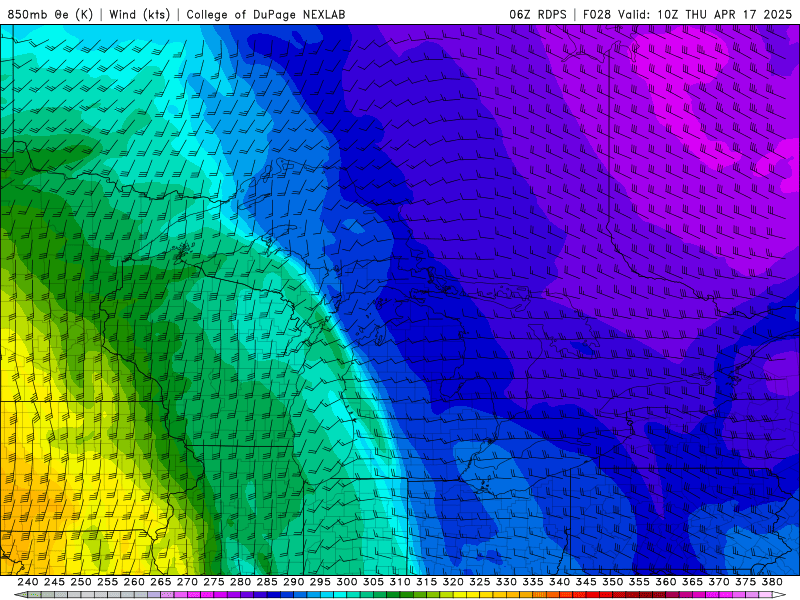The image size is (800, 600).
Task: Click the 320 value on the color scale
Action: tap(453, 582)
